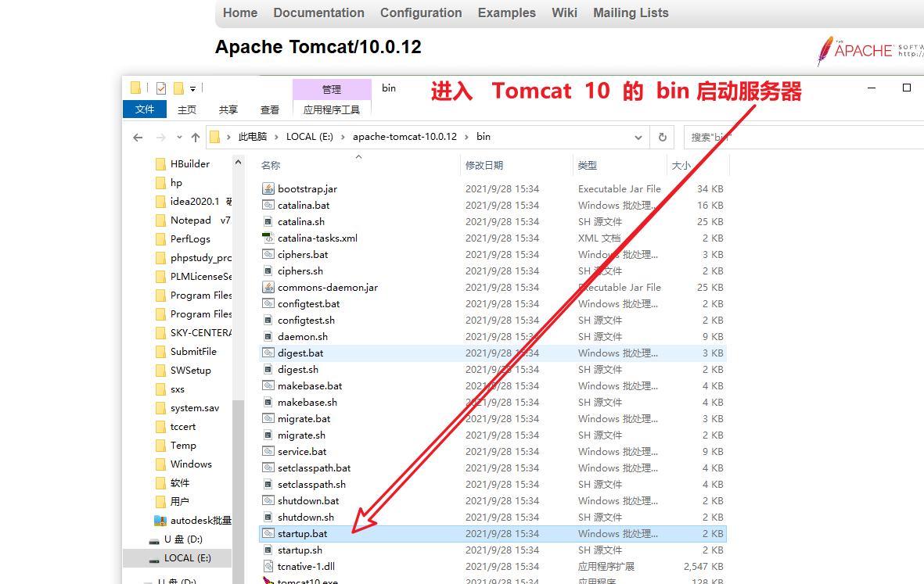Click the migrate.bat file icon

(268, 418)
